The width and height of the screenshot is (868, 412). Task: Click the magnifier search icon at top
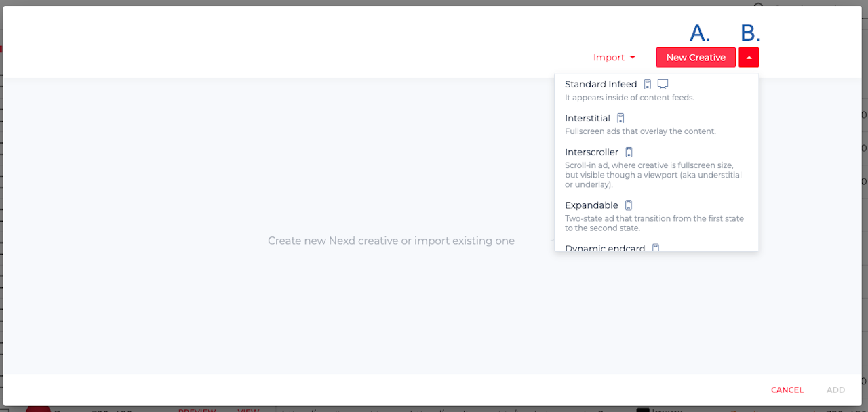[x=759, y=6]
